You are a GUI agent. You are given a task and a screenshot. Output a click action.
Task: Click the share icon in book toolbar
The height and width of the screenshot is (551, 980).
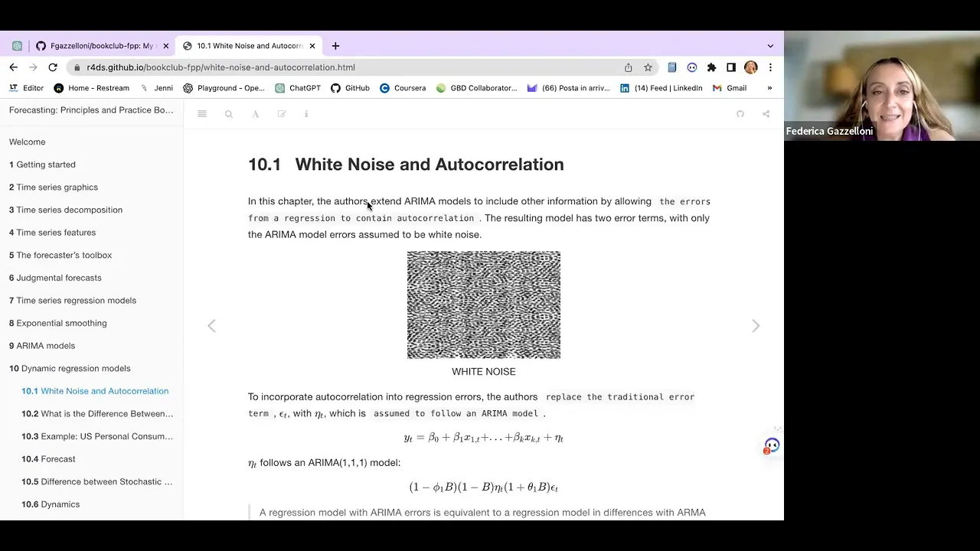click(766, 114)
